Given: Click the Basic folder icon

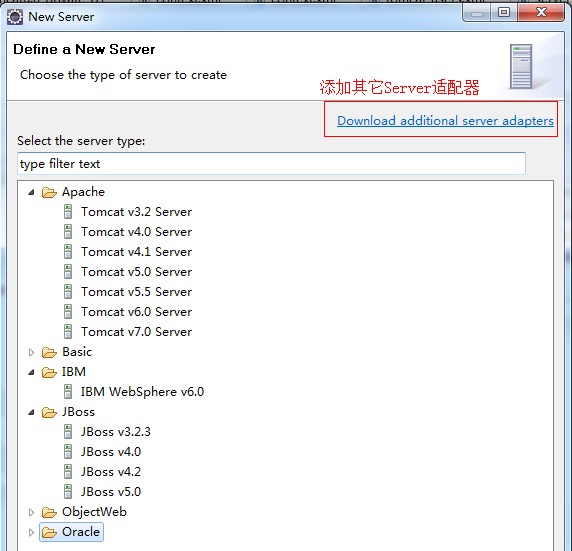Looking at the screenshot, I should pos(49,352).
